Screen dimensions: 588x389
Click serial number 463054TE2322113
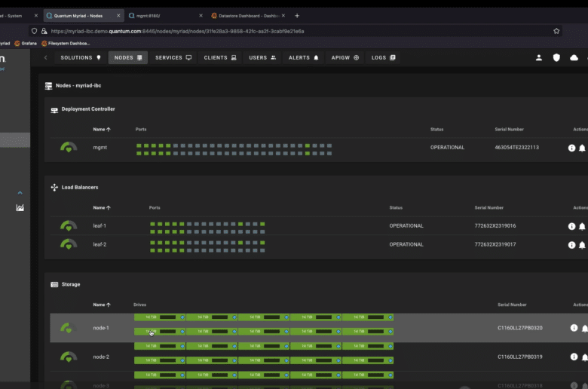(x=516, y=148)
